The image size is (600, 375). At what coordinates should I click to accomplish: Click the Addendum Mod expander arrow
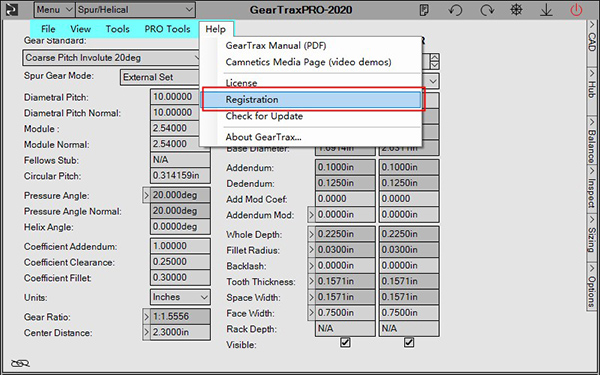(x=311, y=215)
